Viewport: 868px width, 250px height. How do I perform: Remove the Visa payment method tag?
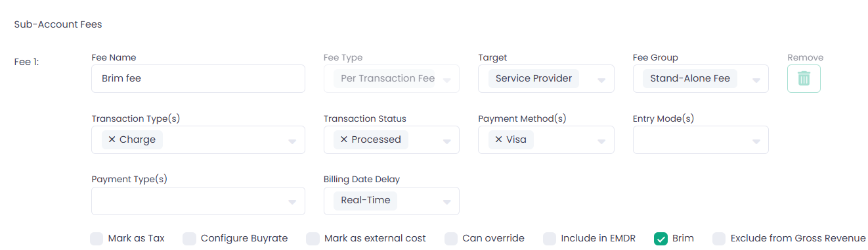[x=498, y=139]
